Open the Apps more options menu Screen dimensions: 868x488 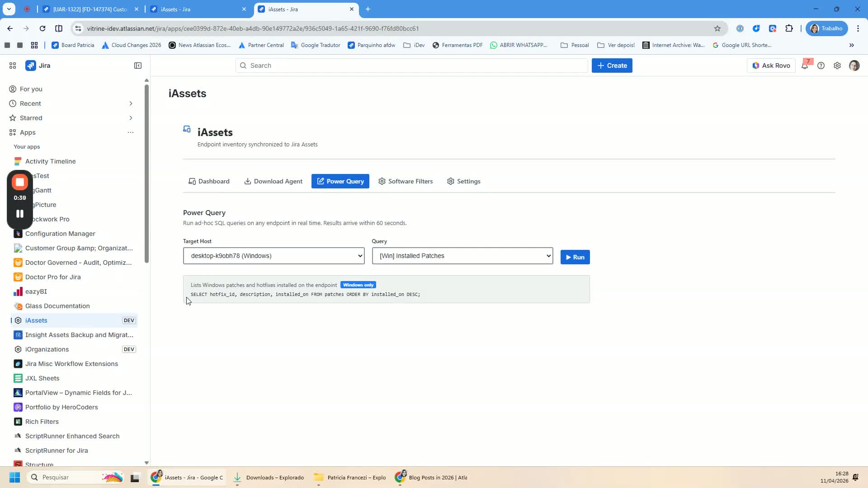tap(131, 132)
